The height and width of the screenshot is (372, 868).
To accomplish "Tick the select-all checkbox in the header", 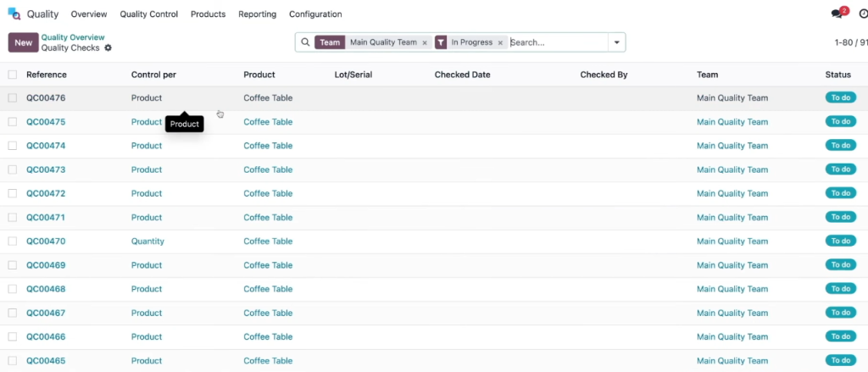I will (12, 75).
